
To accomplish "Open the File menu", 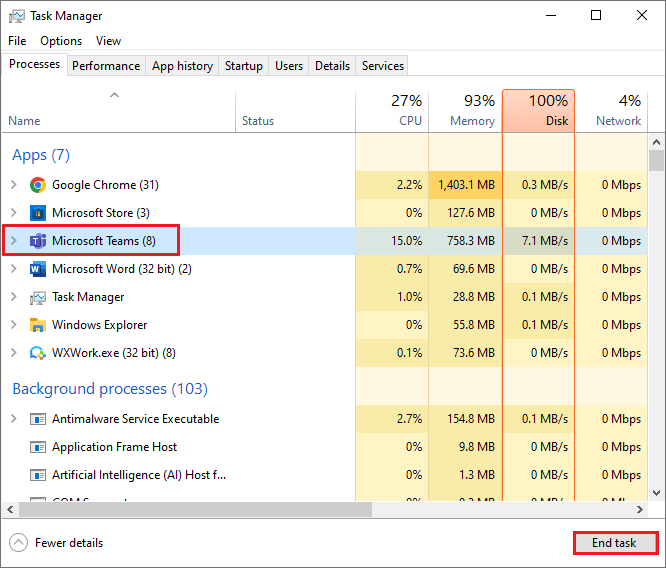I will point(17,41).
